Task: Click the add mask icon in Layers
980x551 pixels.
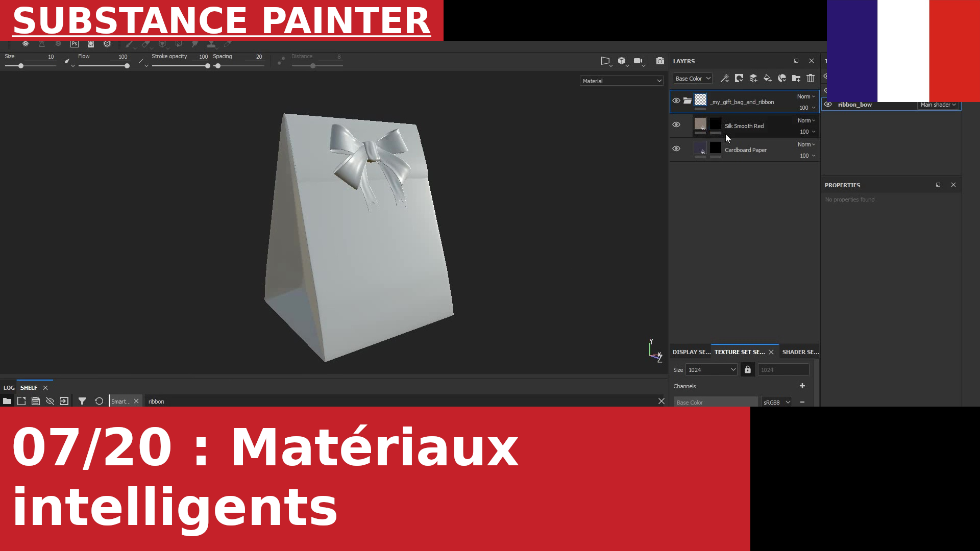Action: point(739,78)
